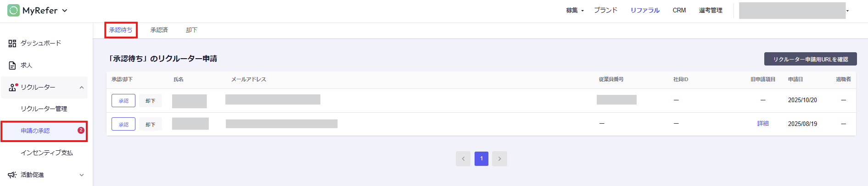Viewport: 868px width, 186px height.
Task: Open the ダッシュボード dashboard icon
Action: click(12, 44)
